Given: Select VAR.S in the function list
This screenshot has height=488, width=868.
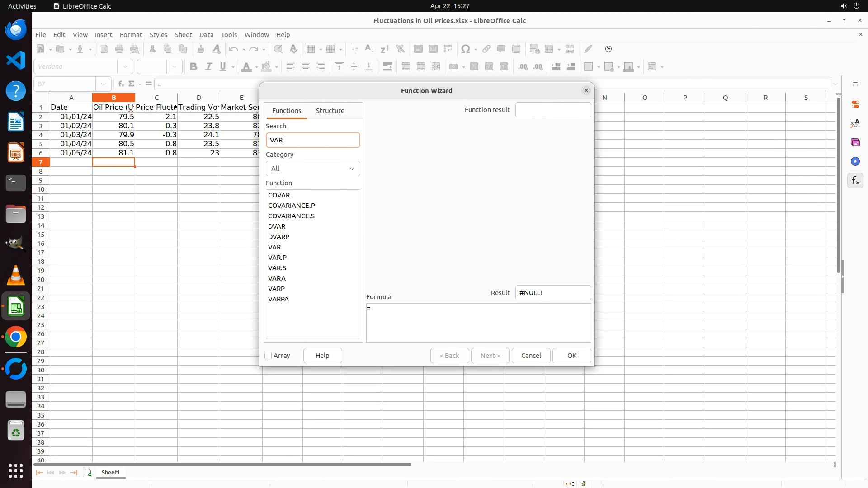Looking at the screenshot, I should click(277, 268).
